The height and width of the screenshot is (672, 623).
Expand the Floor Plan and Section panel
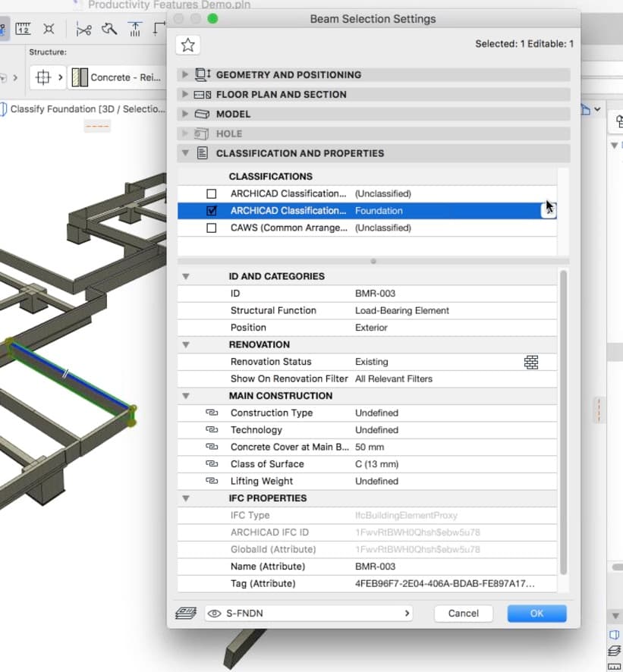(185, 94)
